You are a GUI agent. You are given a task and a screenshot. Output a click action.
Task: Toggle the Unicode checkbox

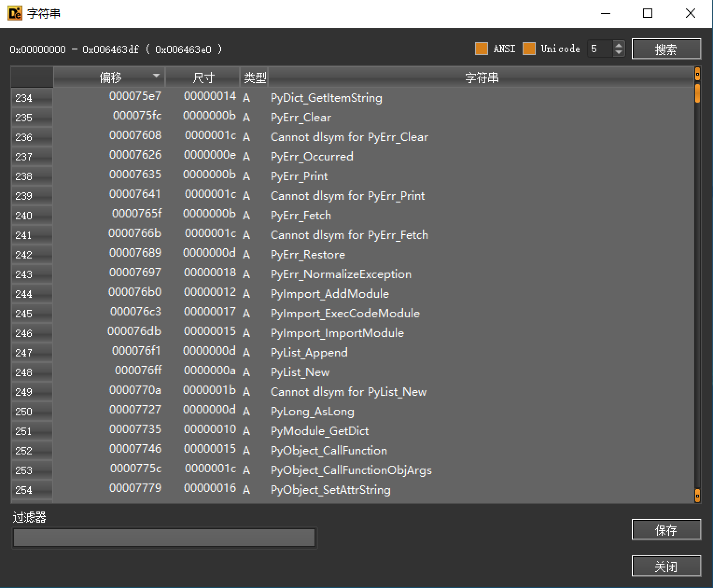click(x=529, y=49)
